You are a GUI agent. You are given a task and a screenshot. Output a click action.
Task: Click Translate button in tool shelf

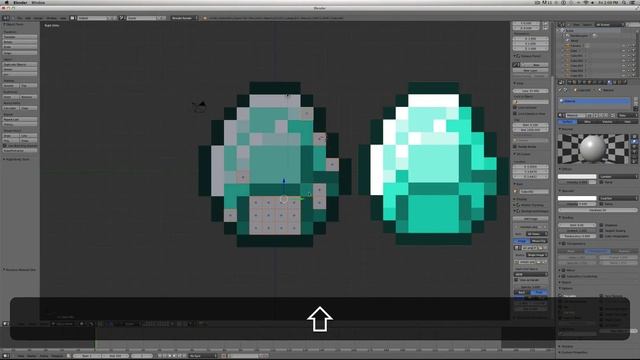tap(20, 36)
